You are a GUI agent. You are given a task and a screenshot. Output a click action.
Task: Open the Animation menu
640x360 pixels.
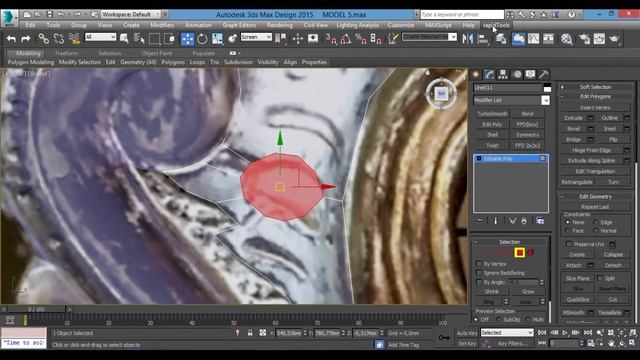coord(198,25)
